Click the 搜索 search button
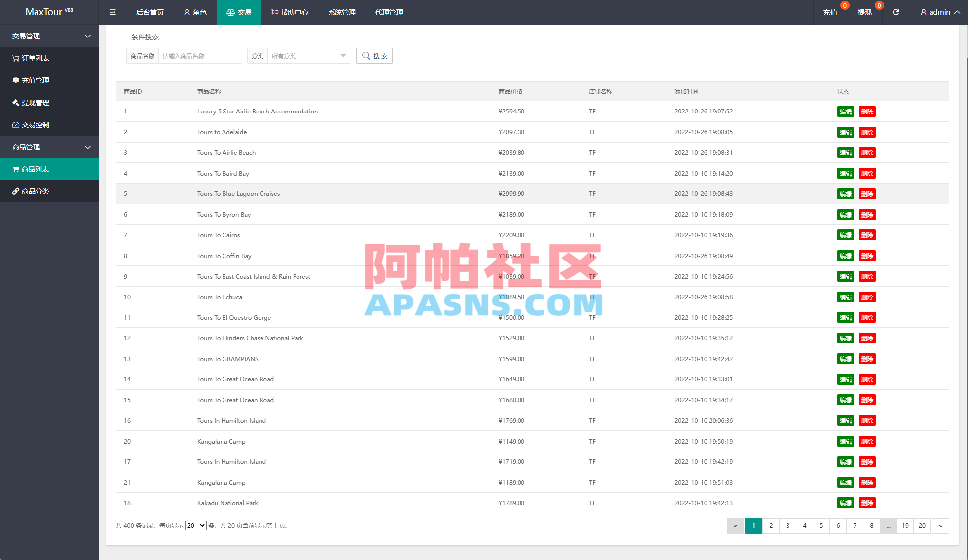Screen dimensions: 968x560 coord(374,55)
